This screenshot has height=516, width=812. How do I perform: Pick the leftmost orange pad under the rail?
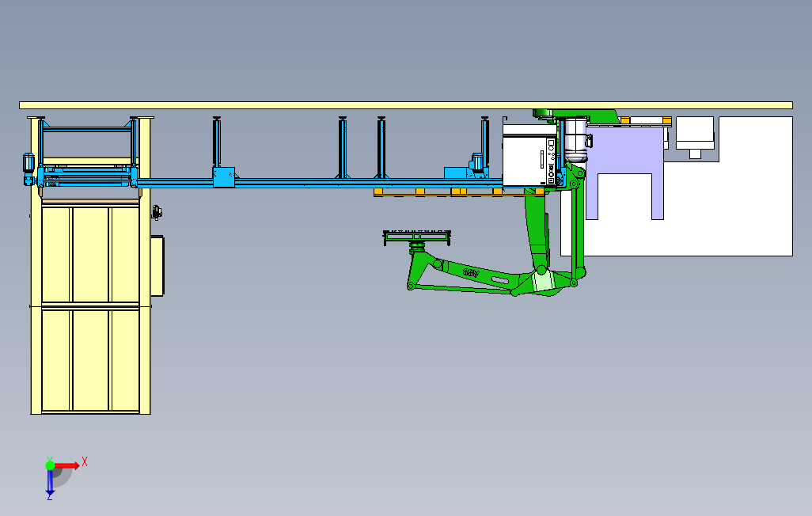(x=378, y=192)
